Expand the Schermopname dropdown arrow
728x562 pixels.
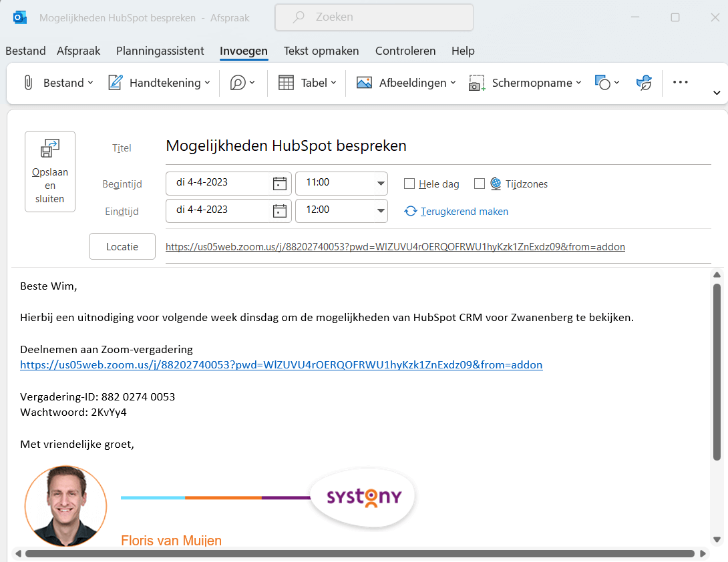578,83
